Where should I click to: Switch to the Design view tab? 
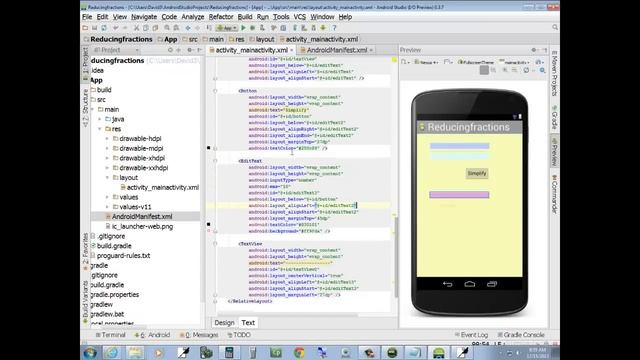coord(224,322)
